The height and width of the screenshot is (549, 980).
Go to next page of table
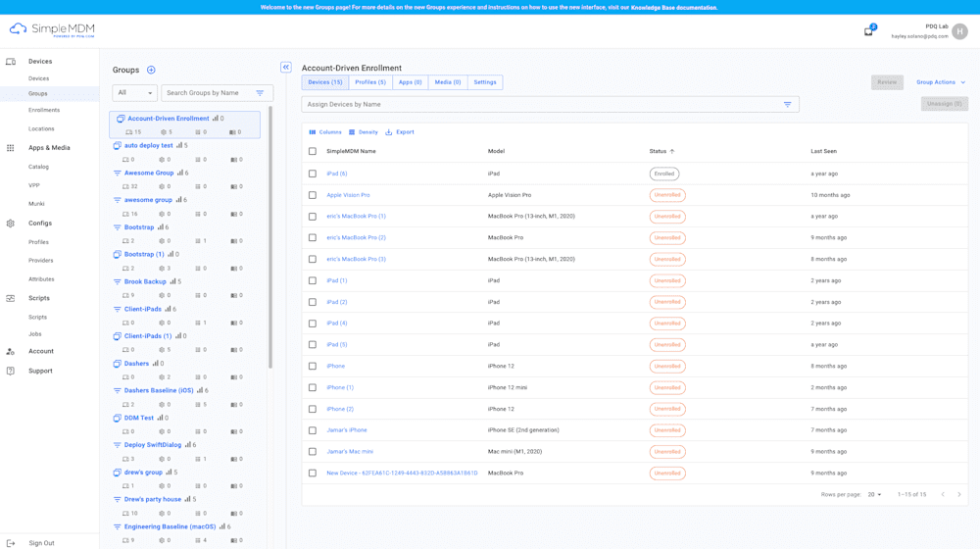[959, 495]
